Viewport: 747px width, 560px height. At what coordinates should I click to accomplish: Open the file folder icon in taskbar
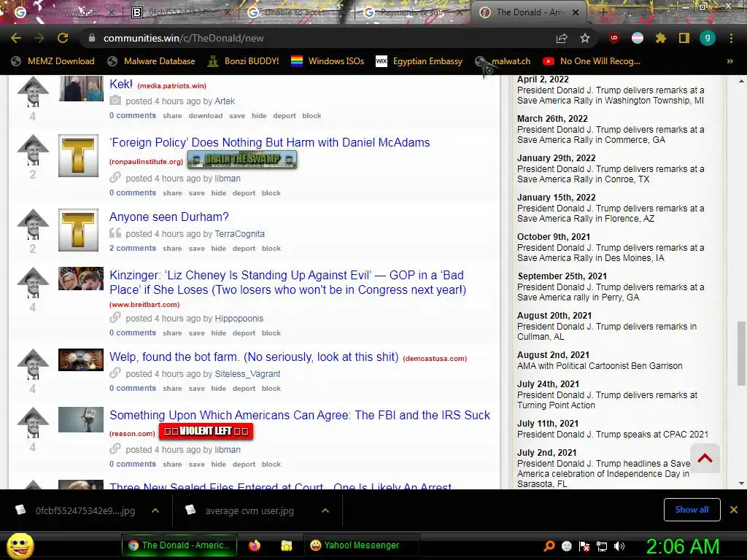(286, 545)
